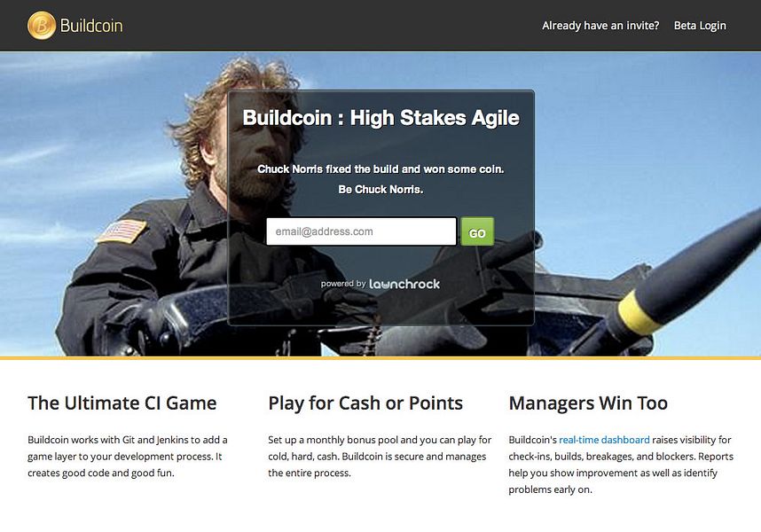Viewport: 761px width, 532px height.
Task: Click the monthly bonus pool paragraph
Action: click(380, 457)
